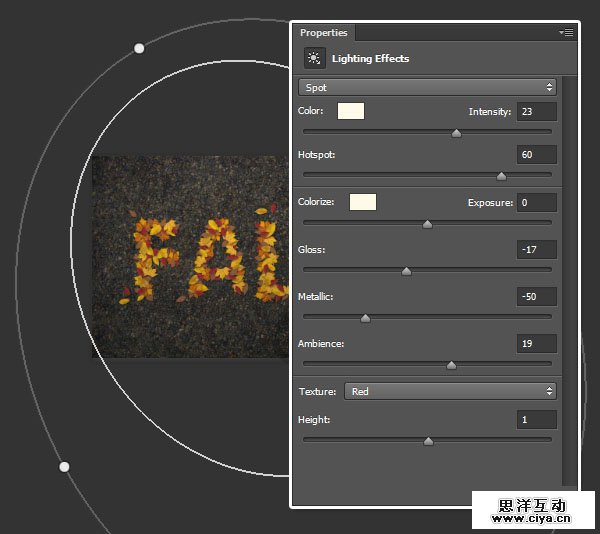Click the Exposure value field
This screenshot has height=534, width=600.
pyautogui.click(x=537, y=203)
